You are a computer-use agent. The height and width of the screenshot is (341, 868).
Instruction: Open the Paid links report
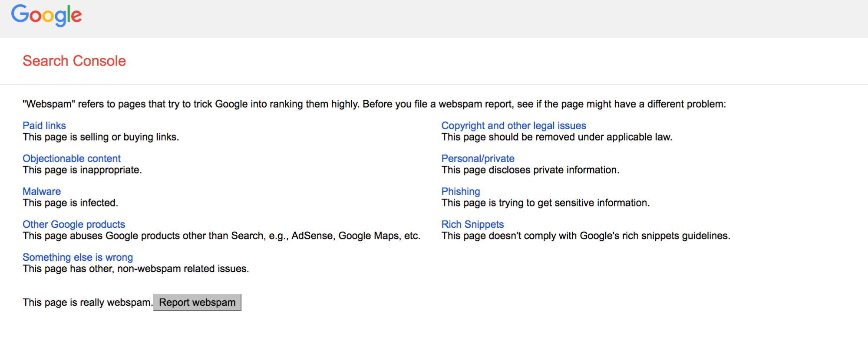click(44, 126)
